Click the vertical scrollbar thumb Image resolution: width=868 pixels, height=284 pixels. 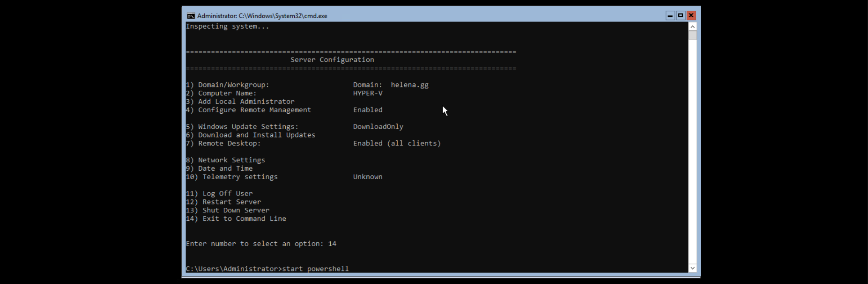[x=692, y=36]
